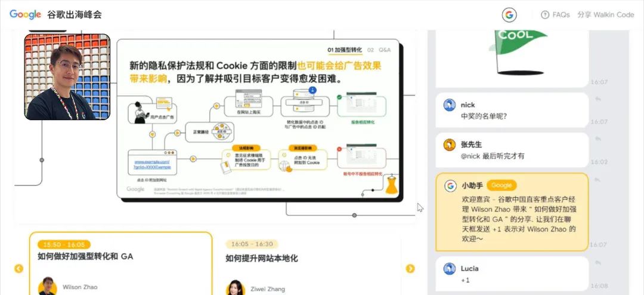Click 小助手 Google avatar in chat
Viewport: 644px width, 295px height.
coord(450,186)
